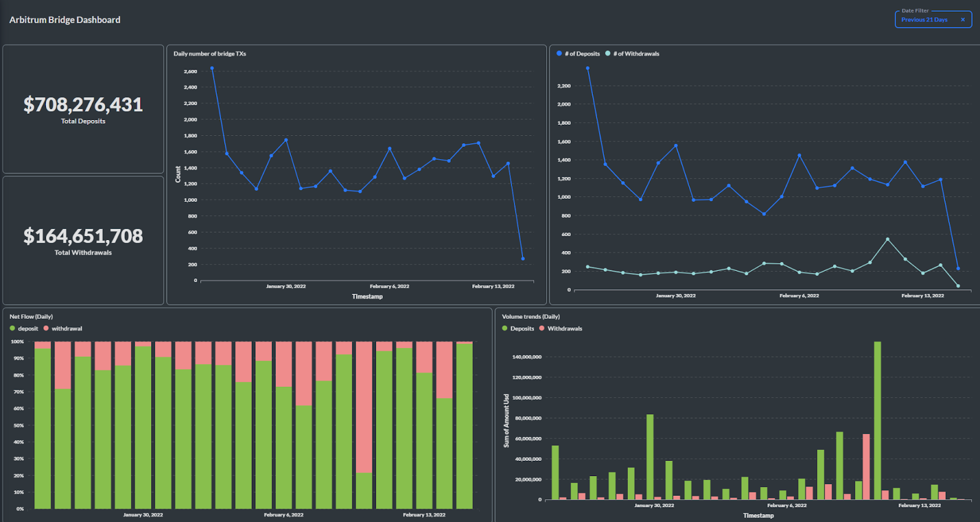
Task: Click the last data point of bridge TXs line
Action: tap(522, 259)
